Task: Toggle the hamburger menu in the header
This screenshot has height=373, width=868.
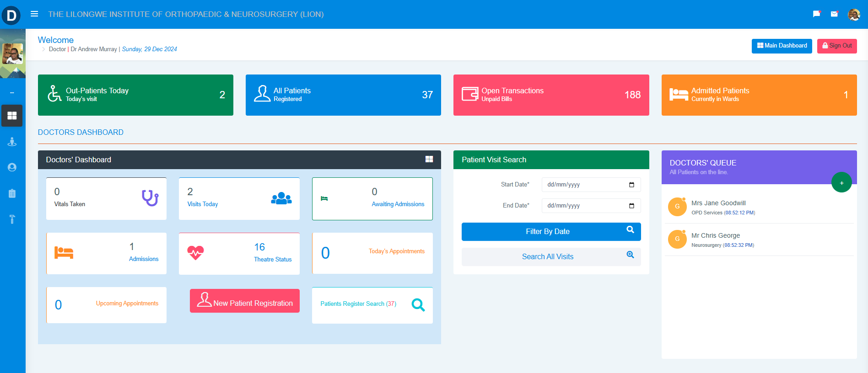Action: point(34,14)
